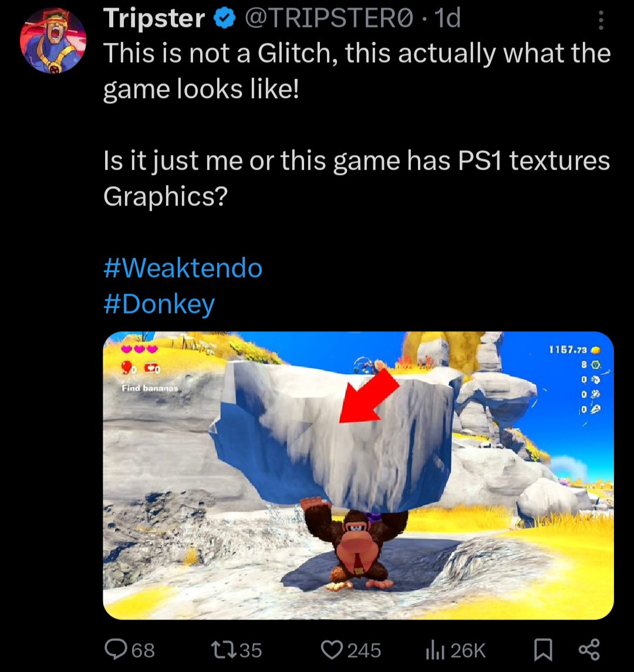Click the Tripster display name
Viewport: 634px width, 672px height.
[x=154, y=18]
